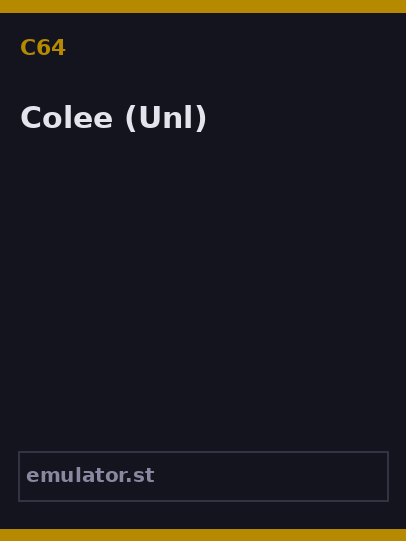Click the letter C in C64
Image resolution: width=406 pixels, height=541 pixels.
(28, 48)
